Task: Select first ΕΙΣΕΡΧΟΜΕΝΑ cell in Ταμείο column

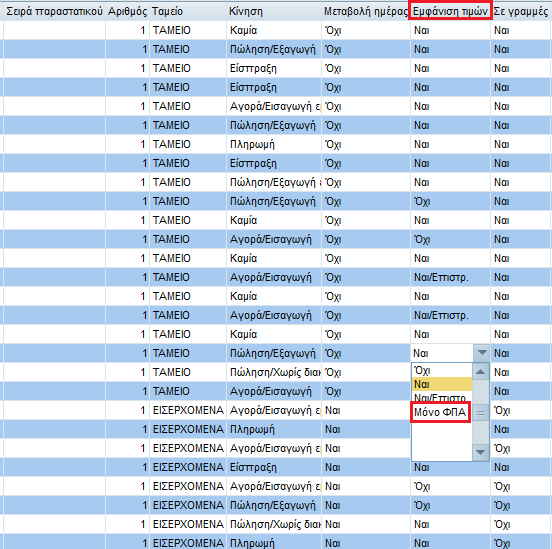Action: click(188, 410)
